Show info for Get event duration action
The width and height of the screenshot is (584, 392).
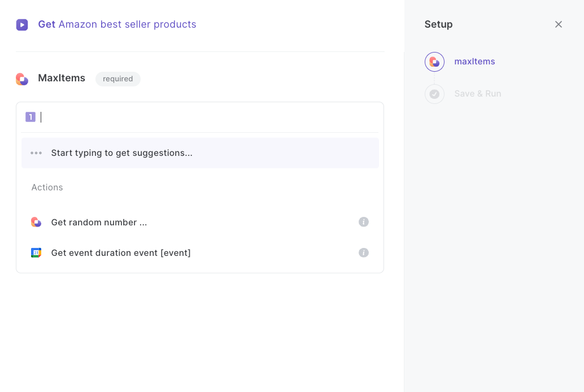(364, 252)
